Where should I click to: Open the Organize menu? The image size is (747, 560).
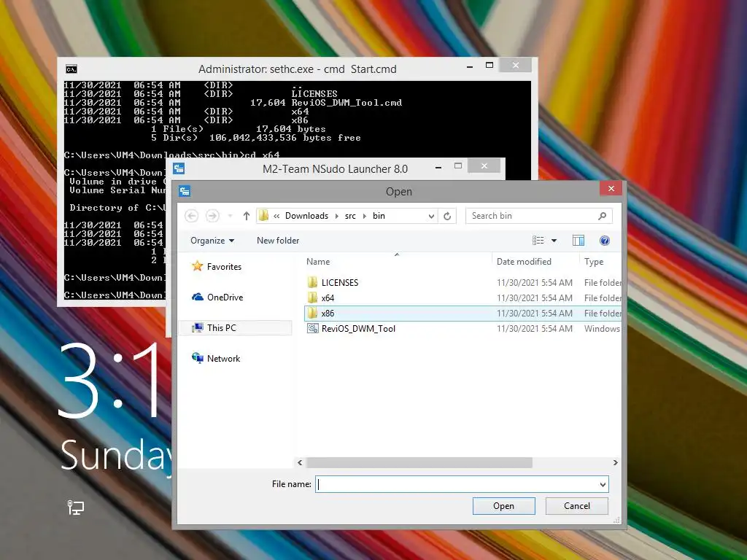212,241
